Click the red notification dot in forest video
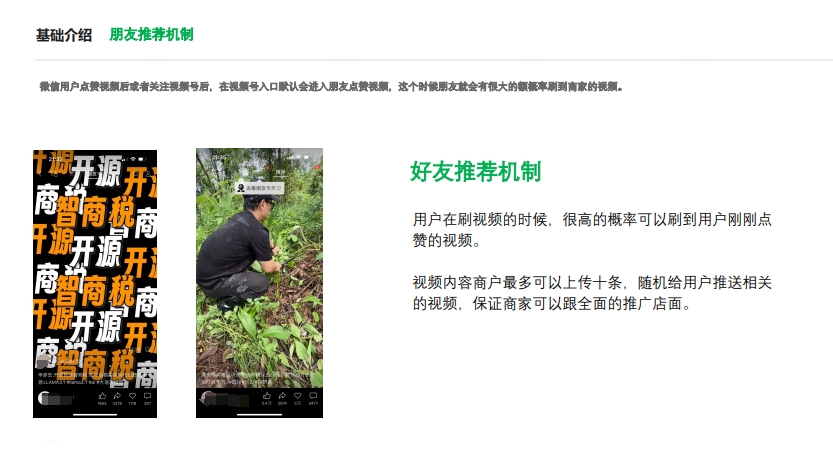 point(317,167)
